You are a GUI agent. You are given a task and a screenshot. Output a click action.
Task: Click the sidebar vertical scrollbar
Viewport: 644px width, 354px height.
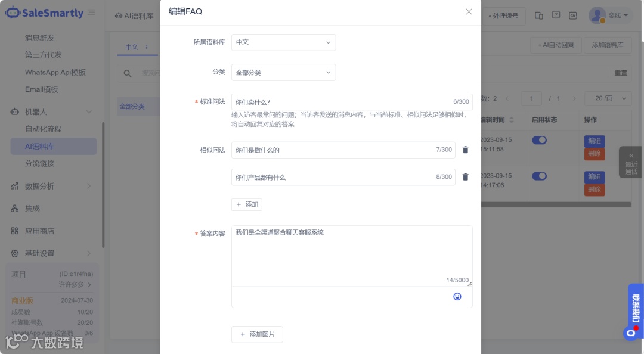(103, 185)
